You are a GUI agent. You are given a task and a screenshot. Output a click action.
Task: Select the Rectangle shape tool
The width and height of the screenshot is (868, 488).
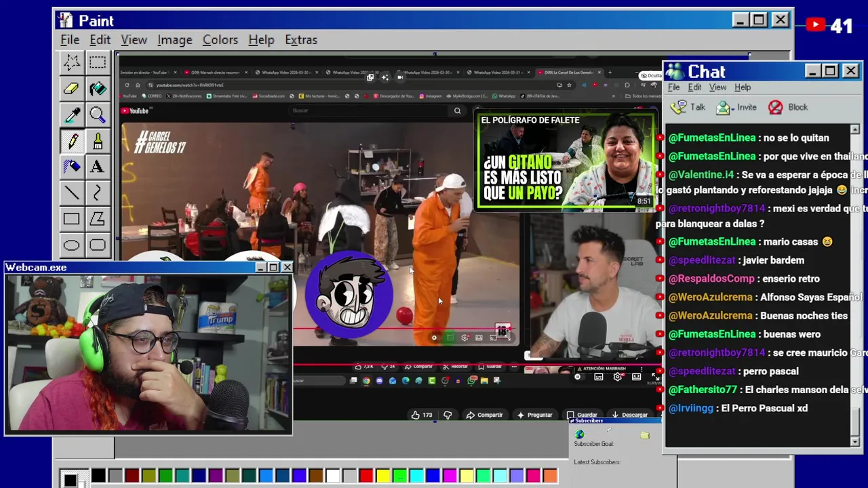pyautogui.click(x=71, y=219)
